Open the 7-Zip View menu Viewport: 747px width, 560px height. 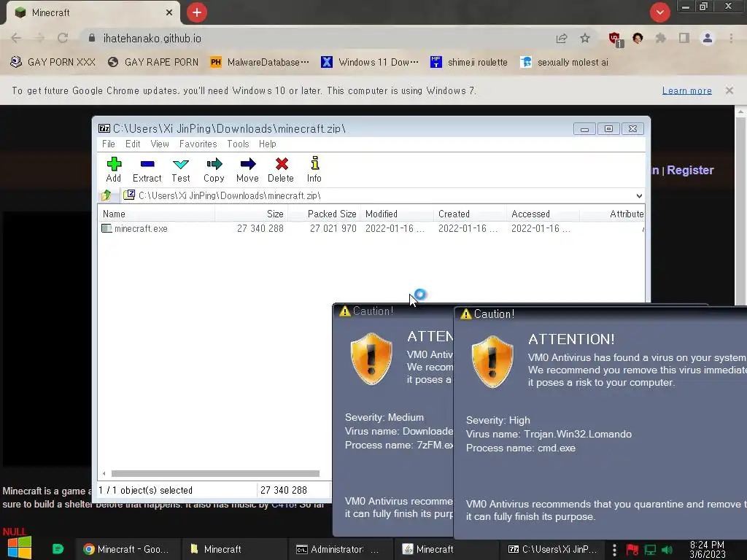(x=160, y=144)
